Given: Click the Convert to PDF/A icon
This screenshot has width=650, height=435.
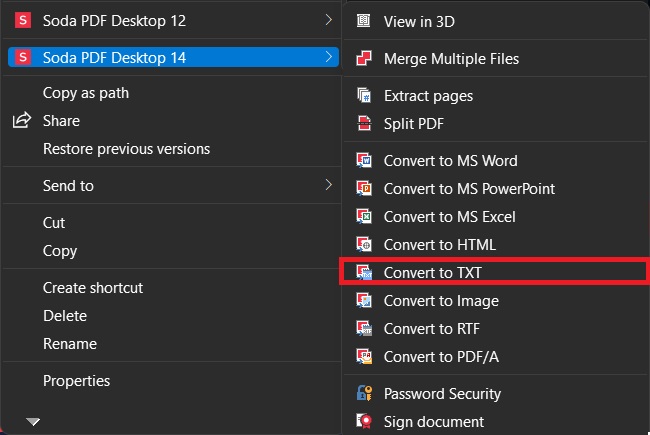Looking at the screenshot, I should click(x=364, y=357).
